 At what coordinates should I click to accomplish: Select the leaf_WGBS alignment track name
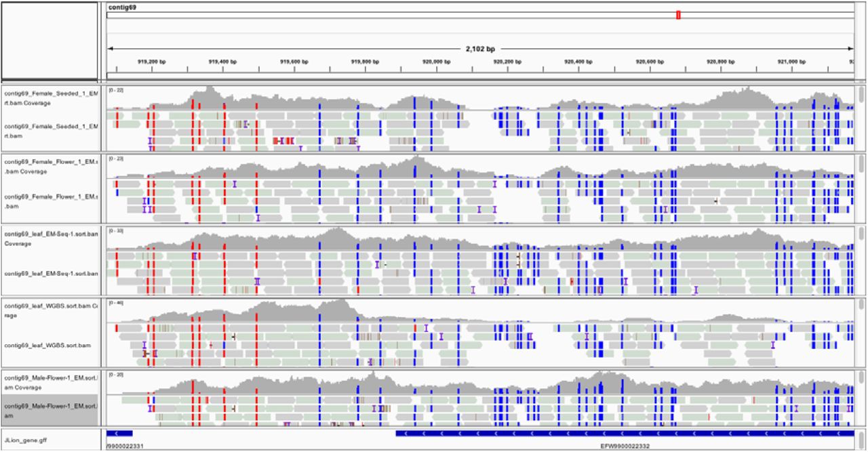47,346
